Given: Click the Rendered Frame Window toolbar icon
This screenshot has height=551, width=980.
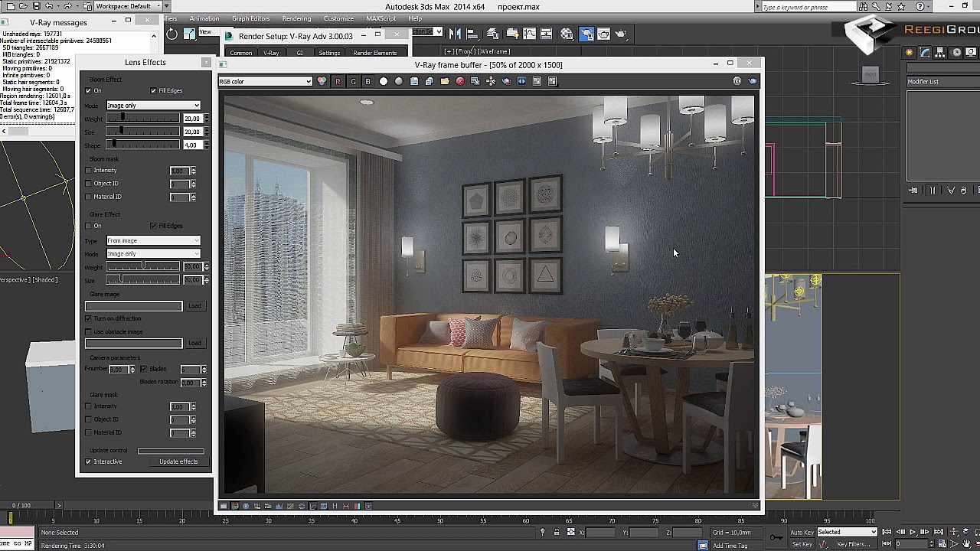Looking at the screenshot, I should (603, 34).
